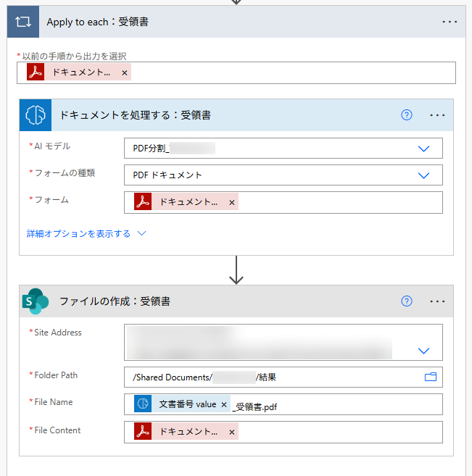This screenshot has width=472, height=476.
Task: Click into the 以前の手順から出力を選択 input field
Action: [x=236, y=73]
